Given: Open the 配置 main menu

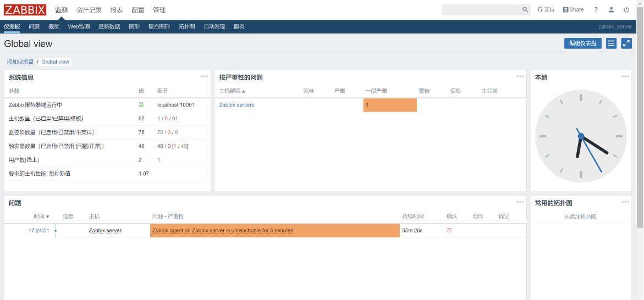Looking at the screenshot, I should pyautogui.click(x=138, y=10).
